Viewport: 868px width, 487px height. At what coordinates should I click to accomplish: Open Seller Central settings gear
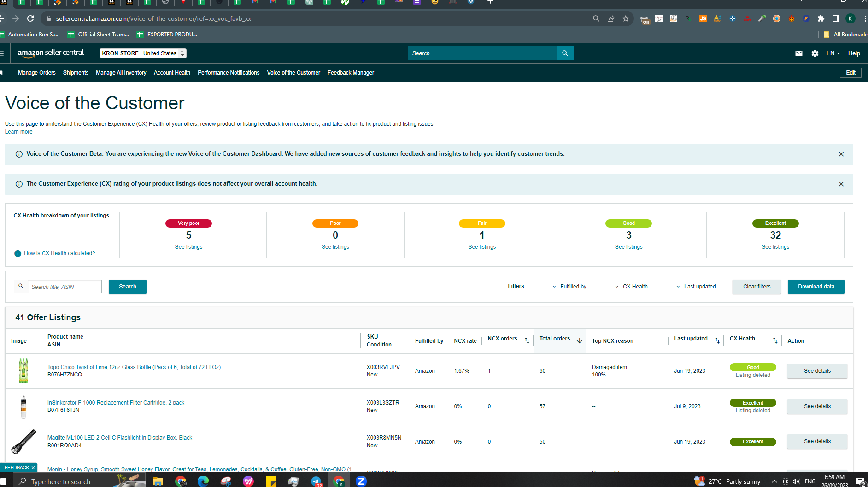(815, 53)
